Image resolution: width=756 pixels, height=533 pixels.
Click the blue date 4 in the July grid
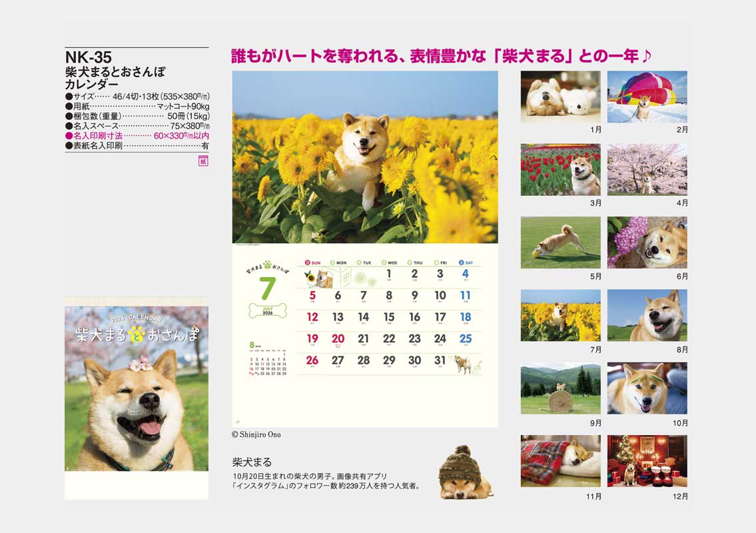[x=466, y=273]
